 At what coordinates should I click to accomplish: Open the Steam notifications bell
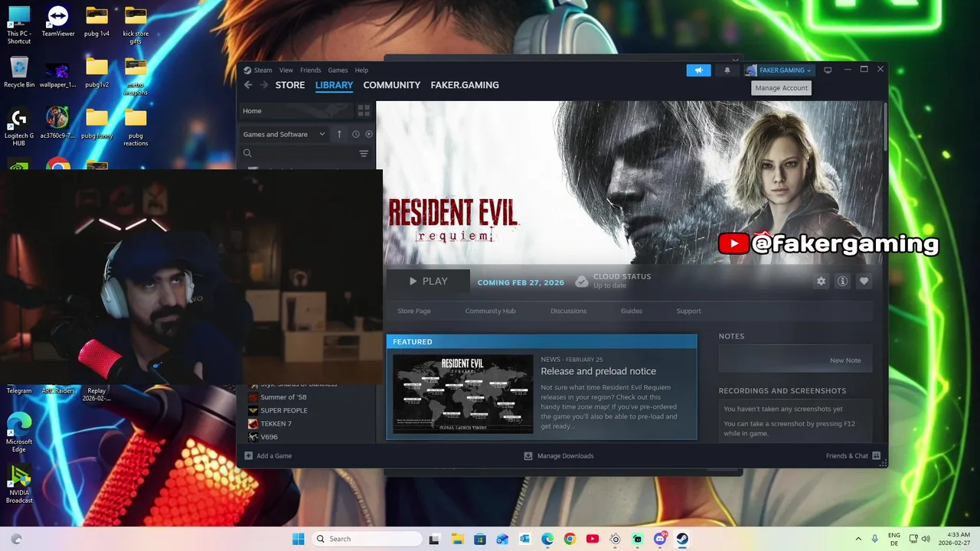[x=727, y=70]
